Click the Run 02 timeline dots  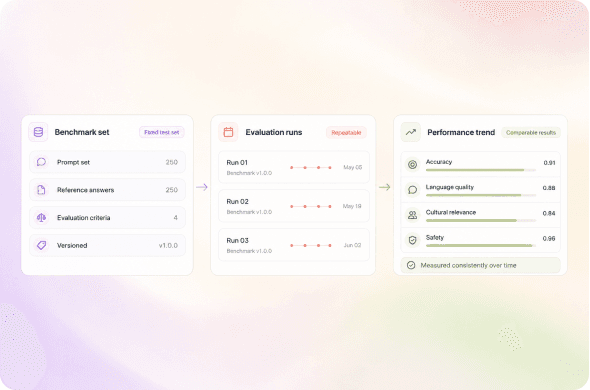coord(311,206)
